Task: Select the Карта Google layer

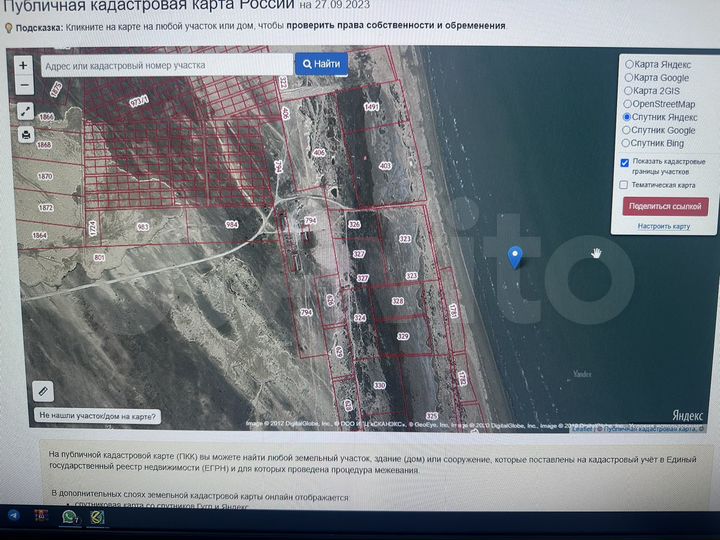Action: click(x=657, y=78)
